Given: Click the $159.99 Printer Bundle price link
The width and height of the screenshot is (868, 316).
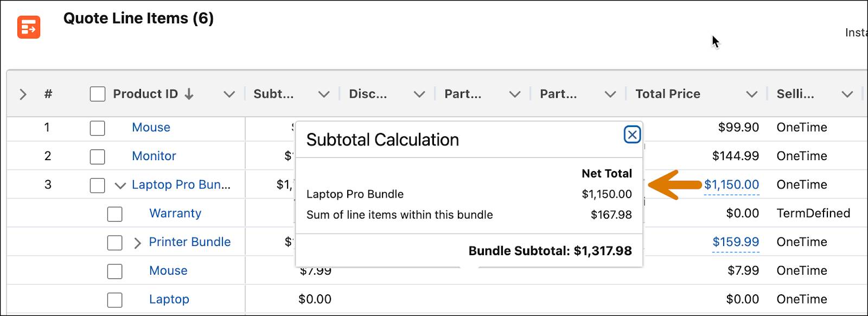Looking at the screenshot, I should (x=735, y=242).
